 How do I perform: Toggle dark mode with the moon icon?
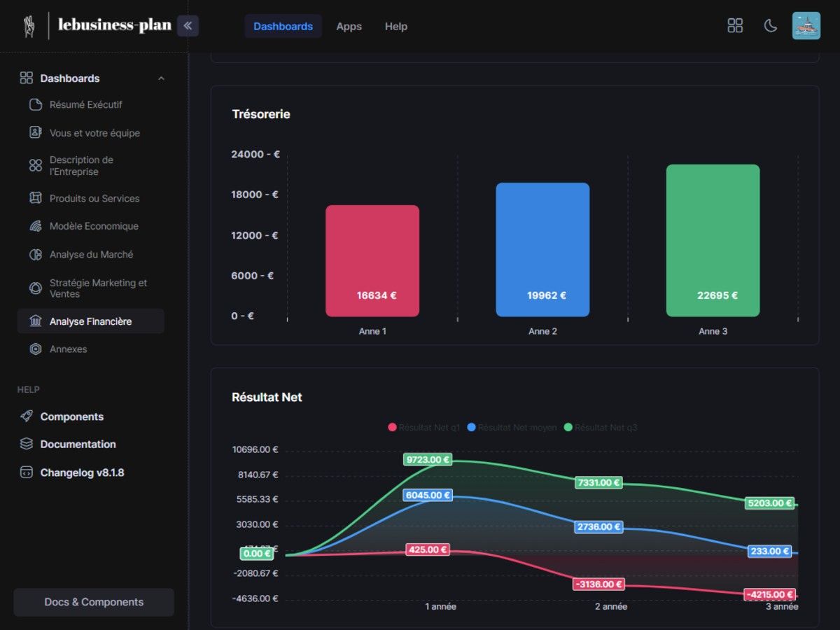[770, 26]
